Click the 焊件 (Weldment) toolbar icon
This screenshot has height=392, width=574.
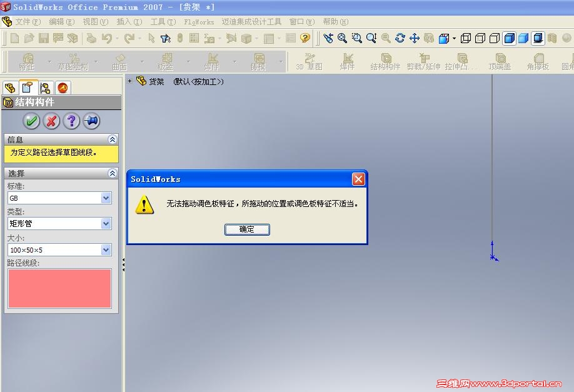[346, 59]
